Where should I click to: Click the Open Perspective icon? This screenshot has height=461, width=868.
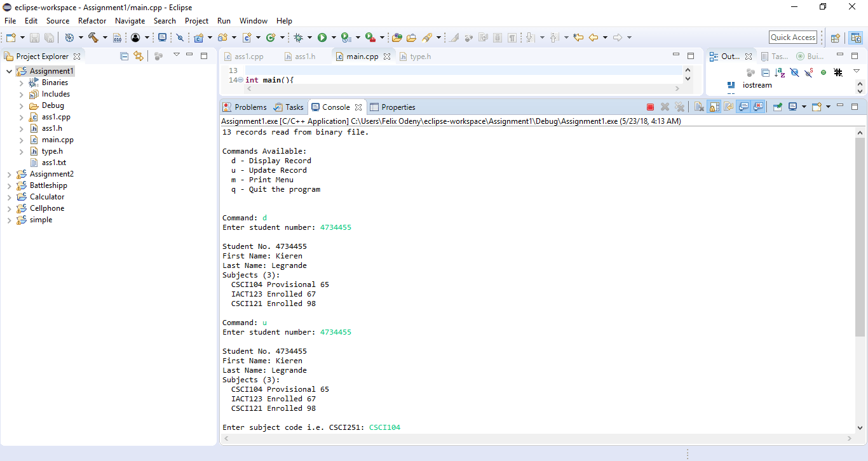pyautogui.click(x=836, y=37)
